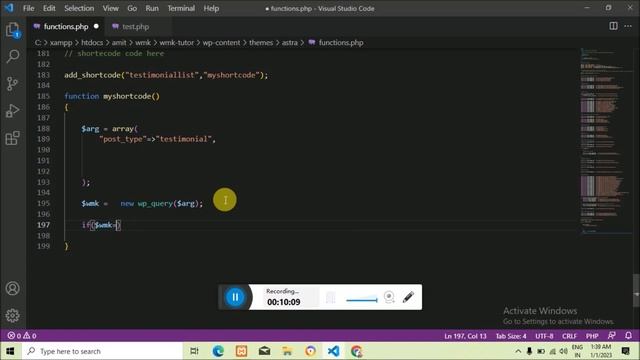Screen dimensions: 640x360
Task: Click the taskbar search box
Action: pos(101,351)
